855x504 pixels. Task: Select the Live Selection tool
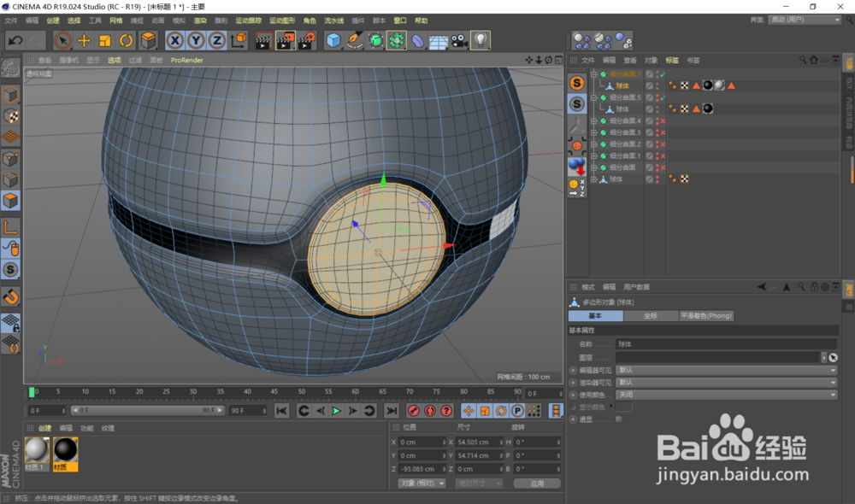pos(62,40)
